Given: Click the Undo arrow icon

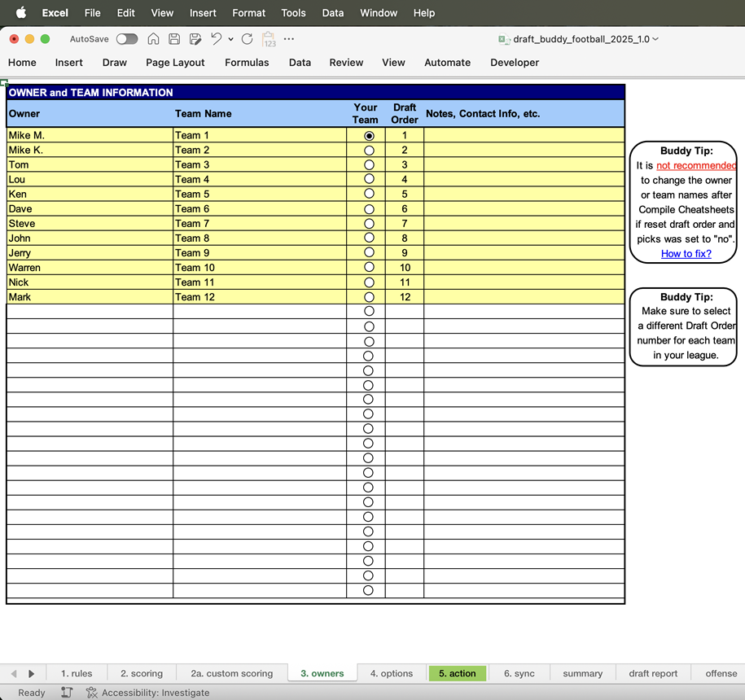Looking at the screenshot, I should coord(217,39).
